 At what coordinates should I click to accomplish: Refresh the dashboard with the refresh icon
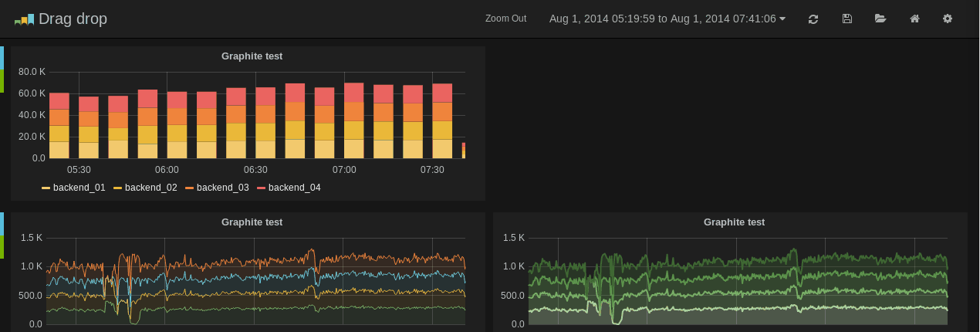813,19
